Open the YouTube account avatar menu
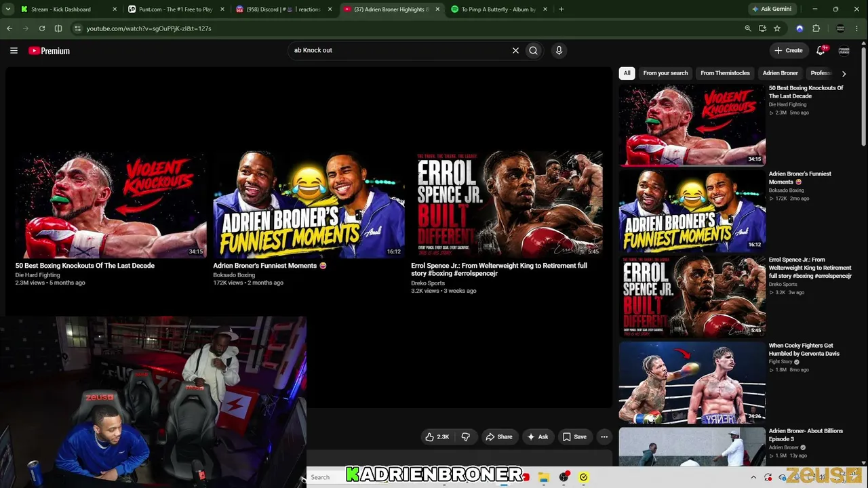 tap(844, 51)
